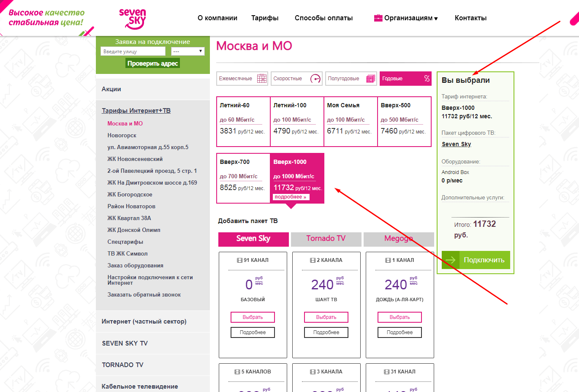Select the Годовые tariffs tab
The width and height of the screenshot is (579, 392).
click(x=405, y=79)
